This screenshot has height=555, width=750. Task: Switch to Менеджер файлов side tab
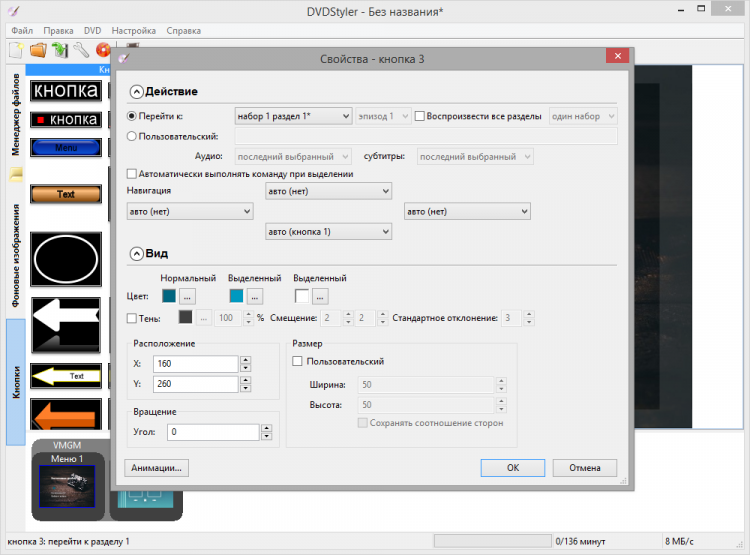pyautogui.click(x=16, y=115)
